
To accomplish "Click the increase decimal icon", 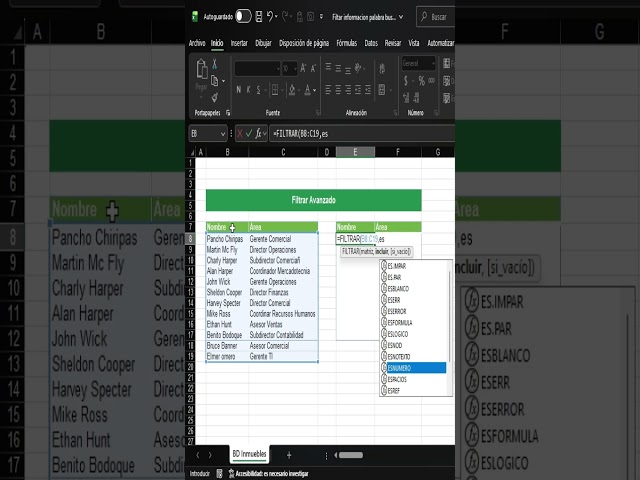I will [406, 97].
